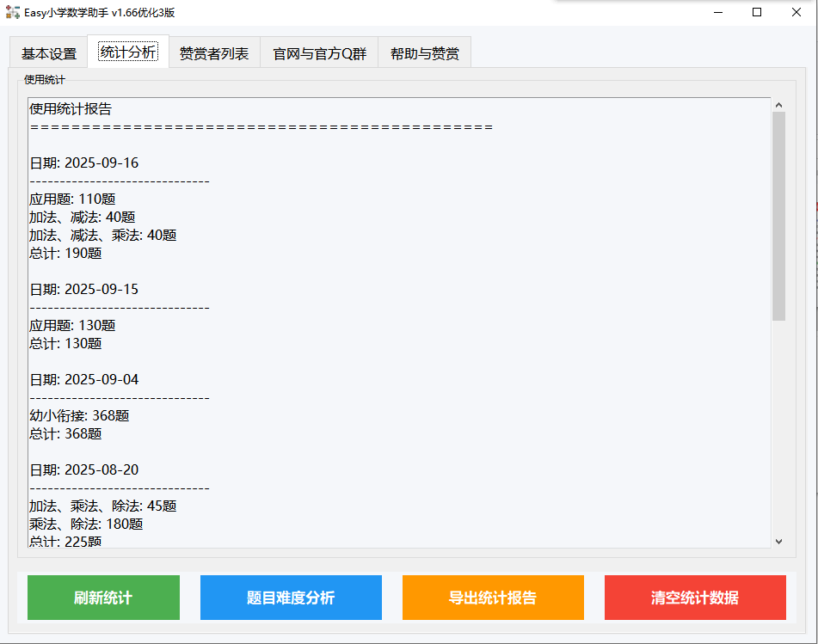Click the green 刷新统计 button
818x644 pixels.
click(102, 597)
